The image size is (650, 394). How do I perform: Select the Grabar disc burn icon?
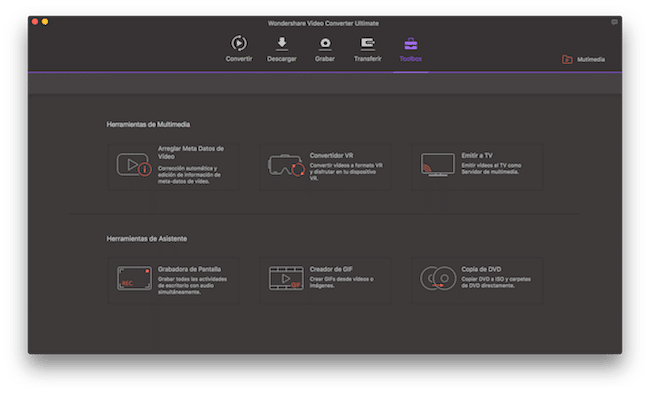click(325, 43)
